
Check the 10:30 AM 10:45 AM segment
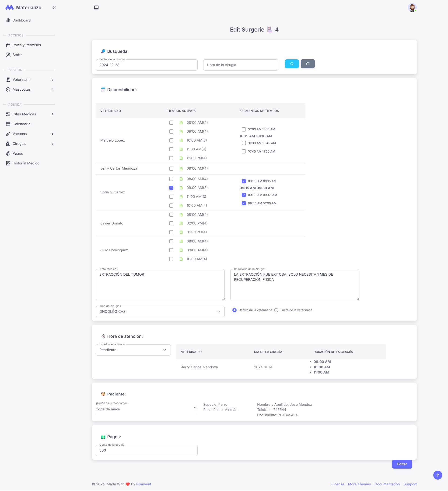point(244,143)
